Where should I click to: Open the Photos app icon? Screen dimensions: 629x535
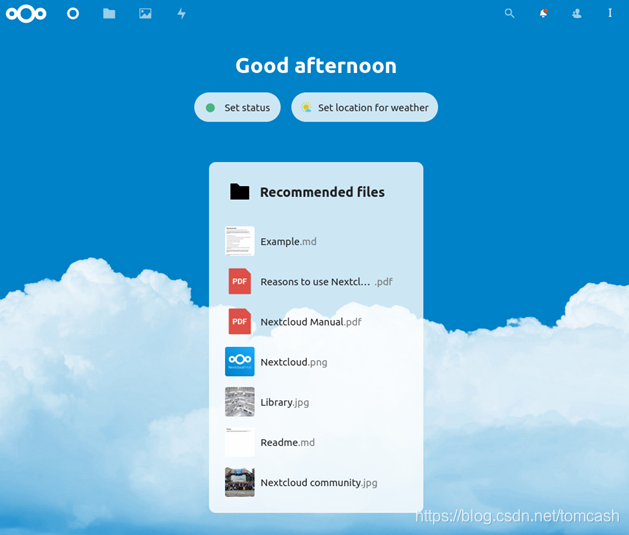(x=145, y=14)
